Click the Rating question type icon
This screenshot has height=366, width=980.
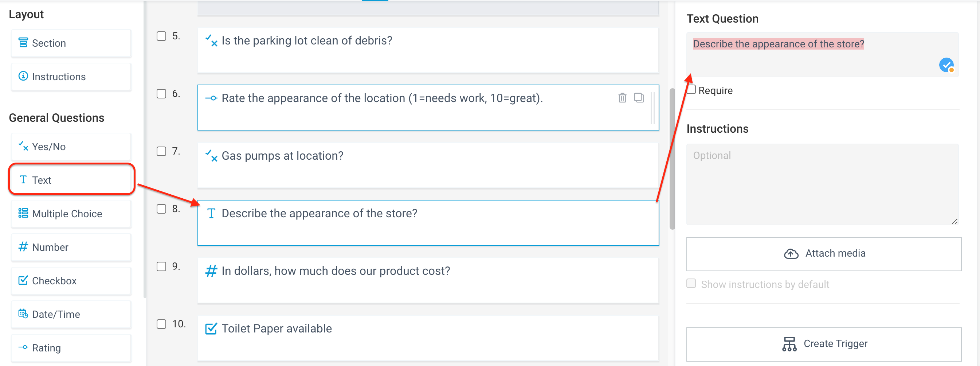click(x=23, y=347)
